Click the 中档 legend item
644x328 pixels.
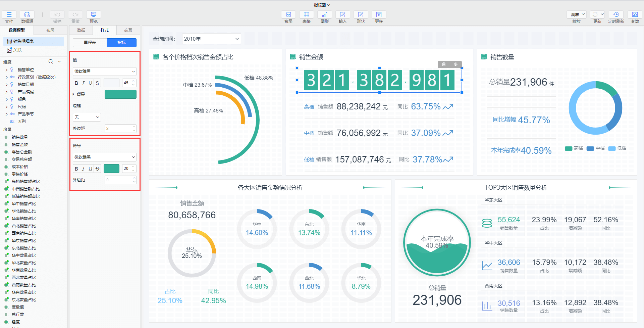click(596, 148)
